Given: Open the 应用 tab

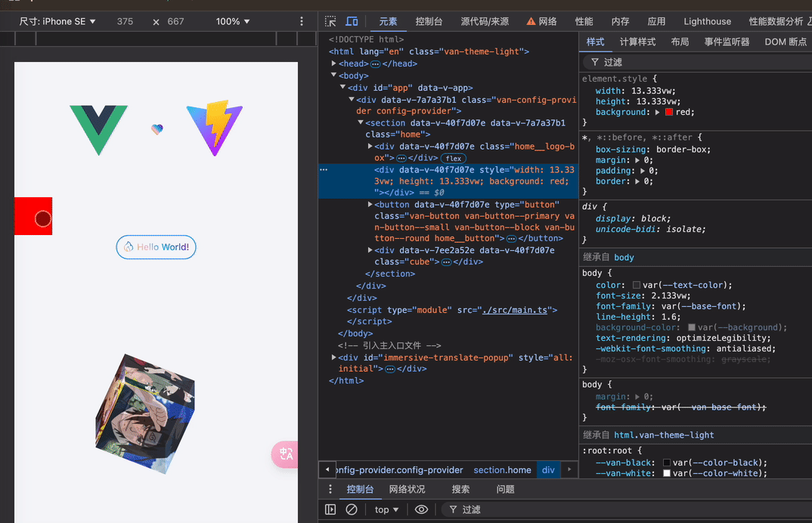Looking at the screenshot, I should pyautogui.click(x=656, y=21).
